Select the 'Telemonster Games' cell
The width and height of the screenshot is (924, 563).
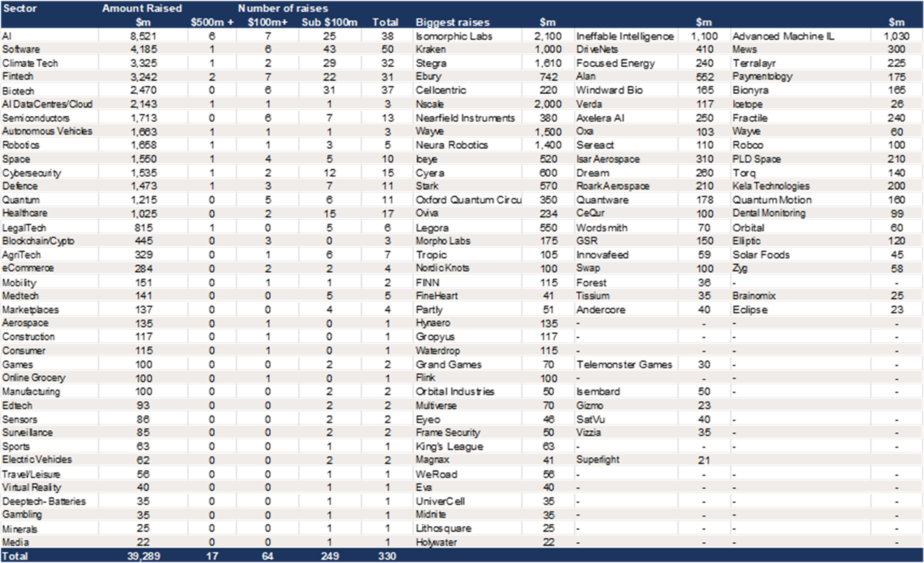pyautogui.click(x=624, y=364)
